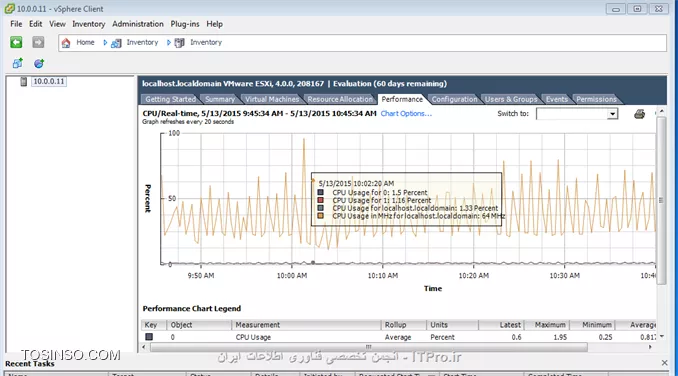
Task: Click the vSphere Client title bar icon
Action: pos(9,9)
